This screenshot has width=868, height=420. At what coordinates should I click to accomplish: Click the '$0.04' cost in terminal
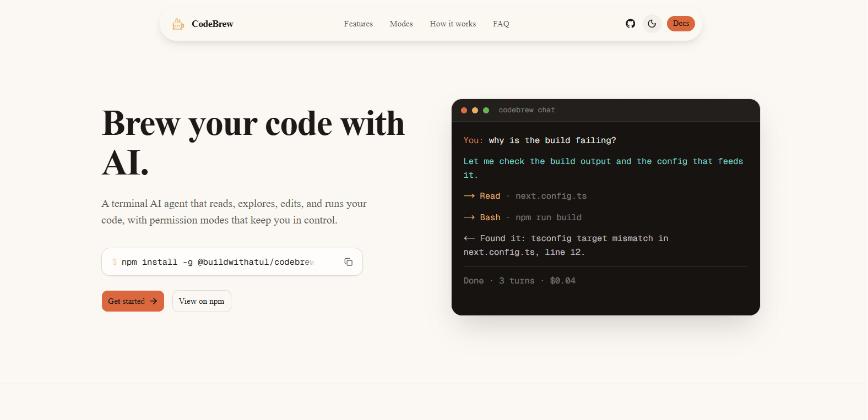click(x=563, y=281)
